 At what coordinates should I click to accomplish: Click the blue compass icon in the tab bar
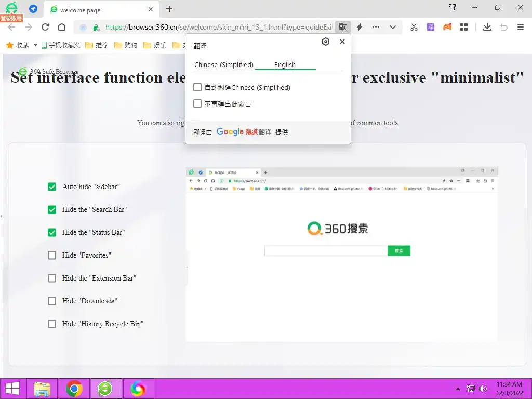[33, 9]
